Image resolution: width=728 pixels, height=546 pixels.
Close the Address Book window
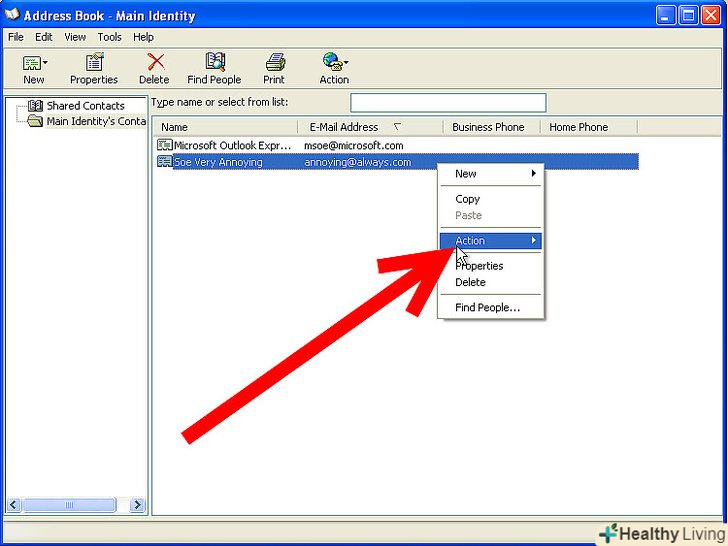pyautogui.click(x=711, y=15)
